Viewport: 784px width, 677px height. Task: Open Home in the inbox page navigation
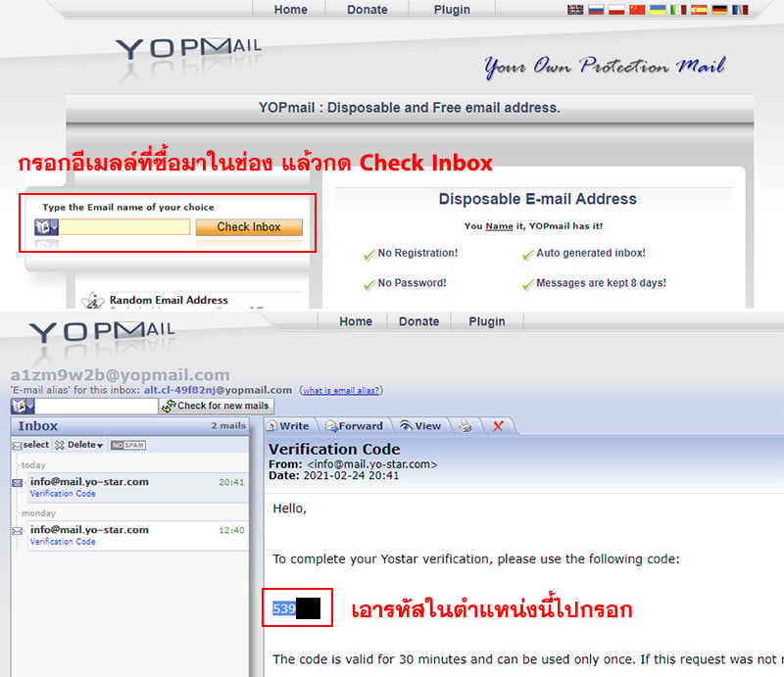[x=356, y=321]
